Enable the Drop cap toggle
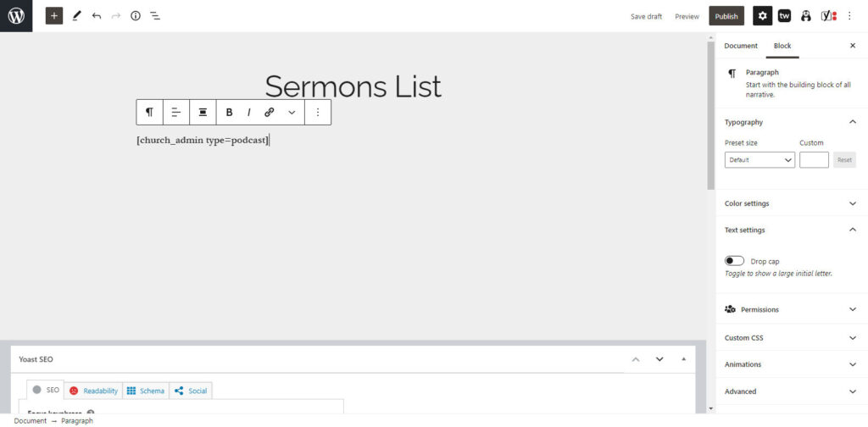868x427 pixels. (735, 261)
